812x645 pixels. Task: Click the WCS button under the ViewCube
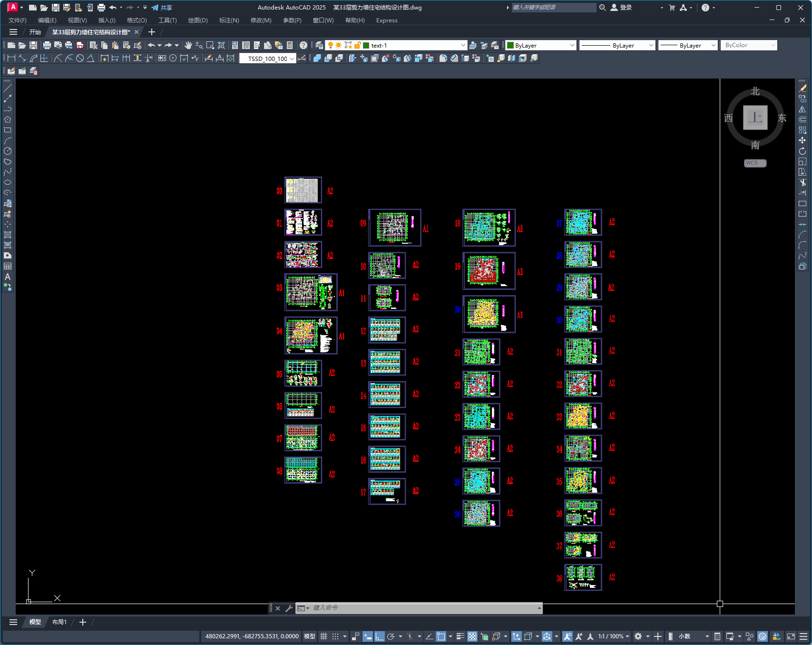click(x=755, y=163)
